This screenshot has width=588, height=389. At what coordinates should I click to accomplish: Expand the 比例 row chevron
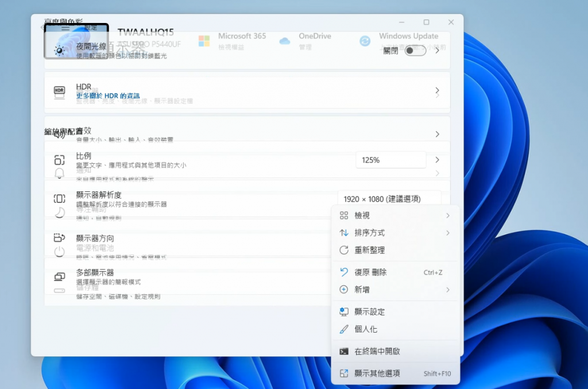click(437, 160)
